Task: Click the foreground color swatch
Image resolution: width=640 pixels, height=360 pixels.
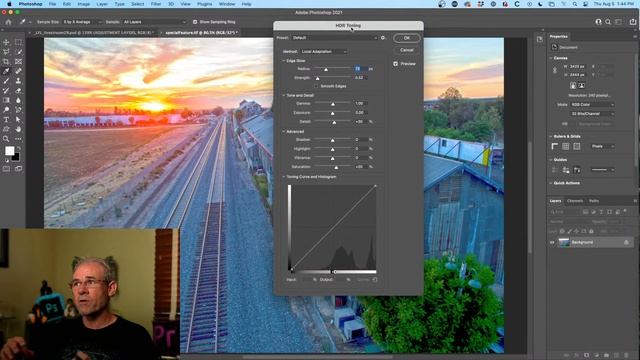Action: coord(9,151)
